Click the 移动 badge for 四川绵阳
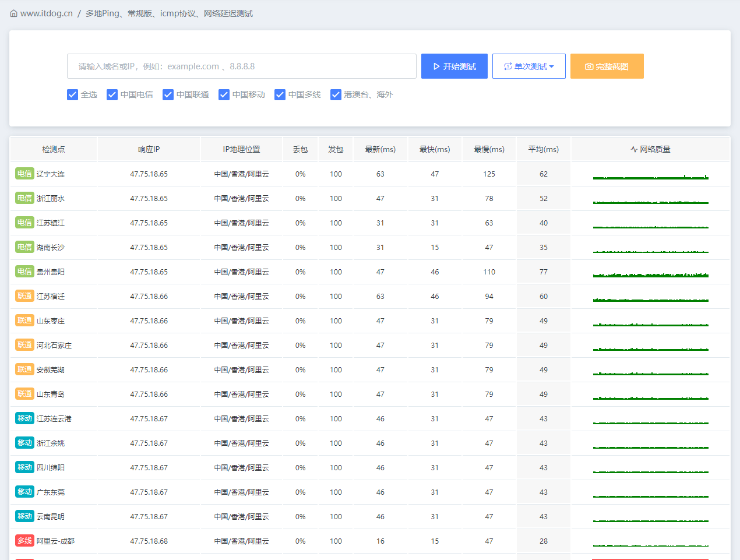The image size is (740, 560). (x=24, y=467)
